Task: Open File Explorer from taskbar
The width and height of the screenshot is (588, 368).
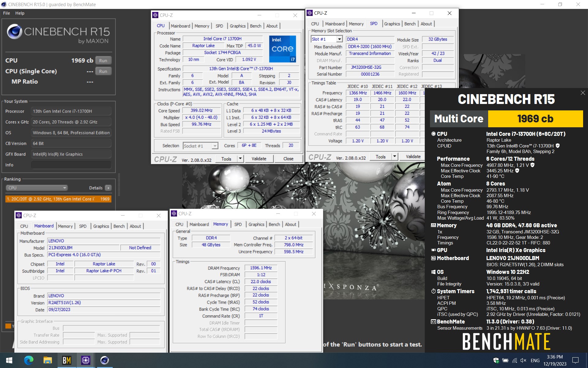Action: coord(47,360)
